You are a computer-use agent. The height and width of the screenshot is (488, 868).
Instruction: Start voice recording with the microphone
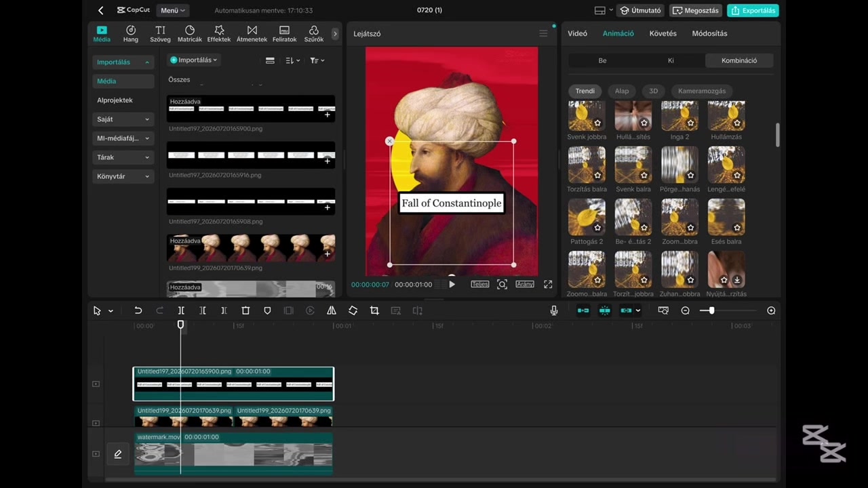(554, 310)
